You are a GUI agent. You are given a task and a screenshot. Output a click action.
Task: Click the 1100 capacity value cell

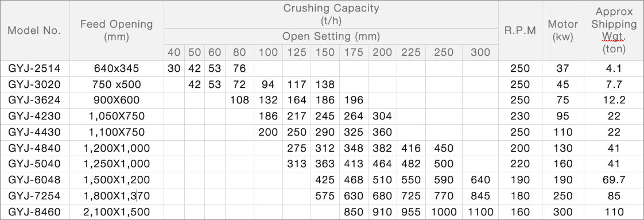pos(480,212)
